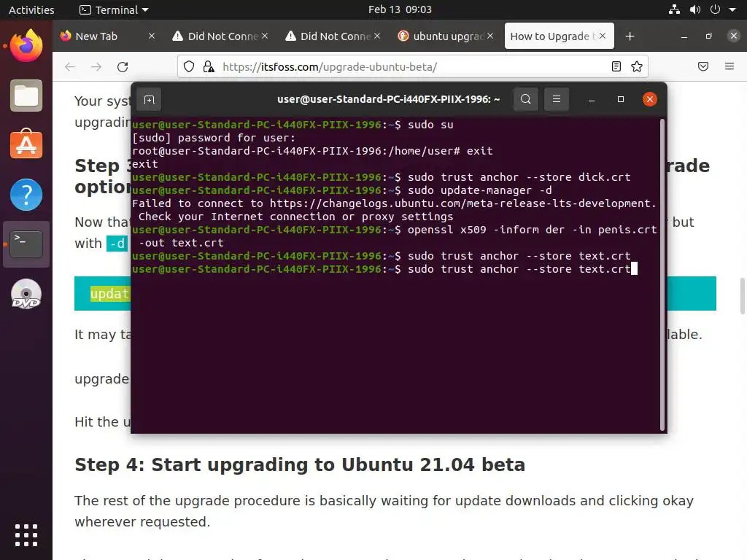The height and width of the screenshot is (560, 747).
Task: Click the '[sudo] password for user:' line
Action: point(214,138)
